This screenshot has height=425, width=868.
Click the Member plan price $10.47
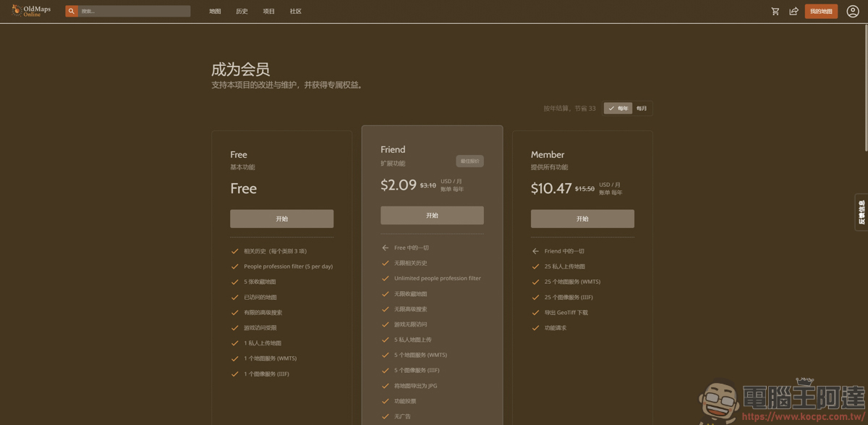(x=551, y=188)
